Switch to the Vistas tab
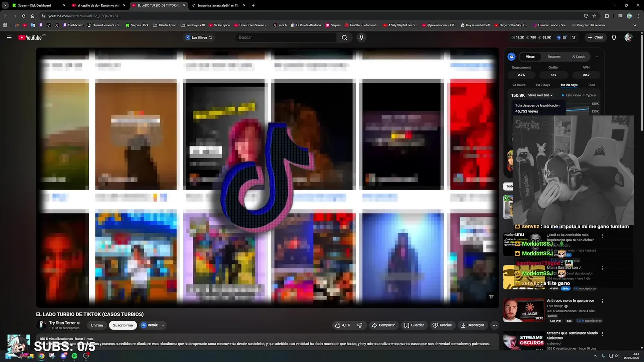644x362 pixels. point(530,57)
